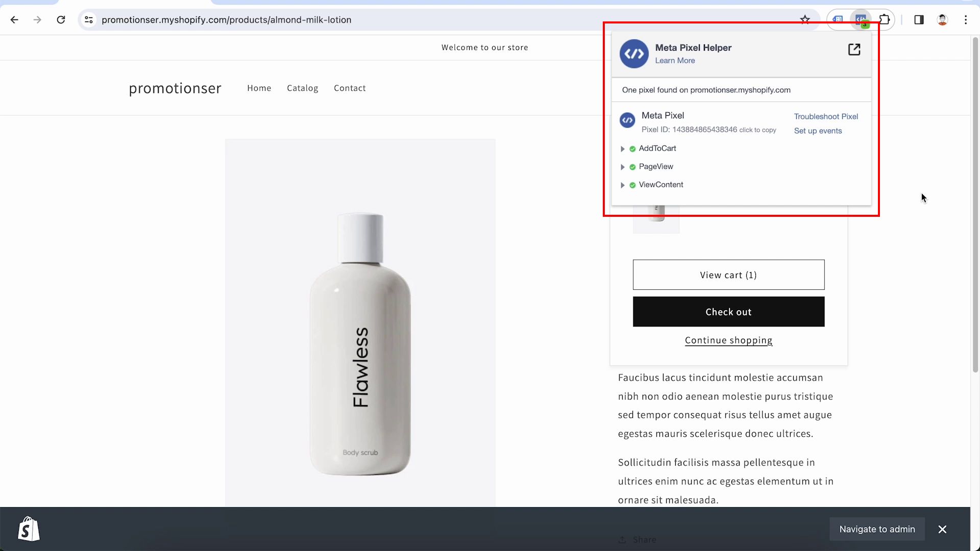Click the 'Meta Pixel Helper' title text
The height and width of the screenshot is (551, 980).
pos(693,47)
